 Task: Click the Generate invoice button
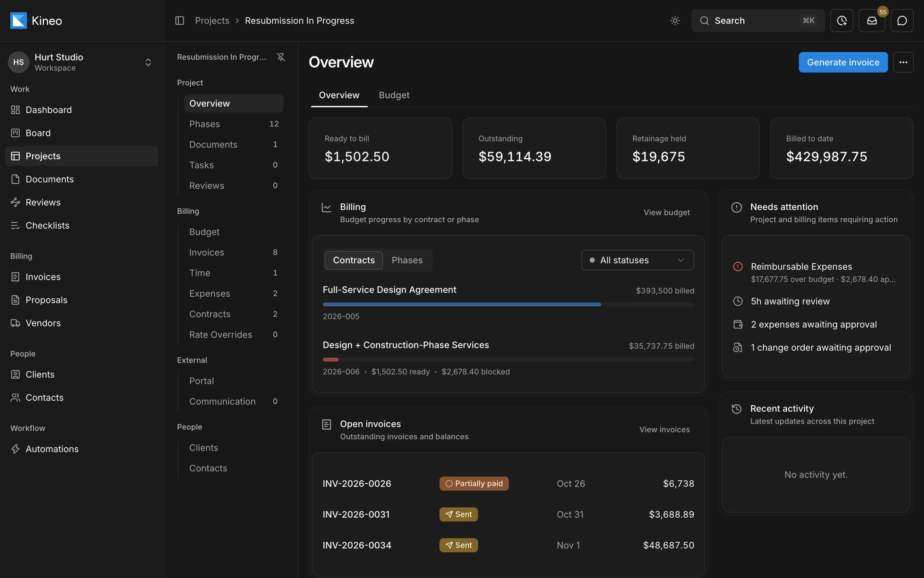click(x=843, y=62)
